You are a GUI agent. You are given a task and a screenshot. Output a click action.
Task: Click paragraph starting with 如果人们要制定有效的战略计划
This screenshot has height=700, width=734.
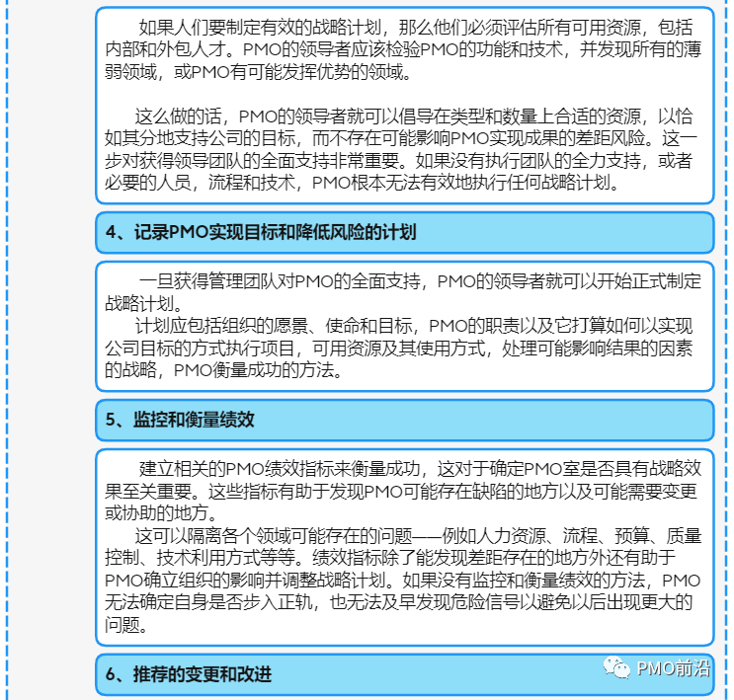click(403, 49)
